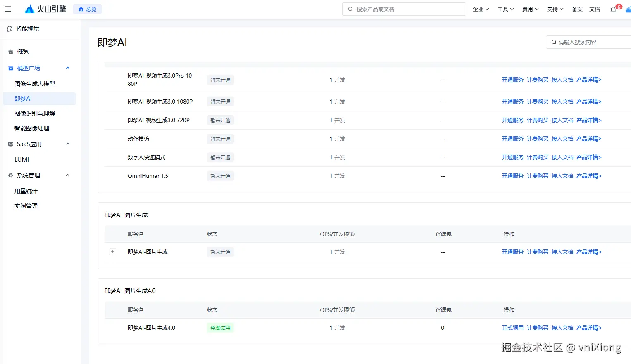631x364 pixels.
Task: Click service name 动作模仿
Action: [138, 139]
